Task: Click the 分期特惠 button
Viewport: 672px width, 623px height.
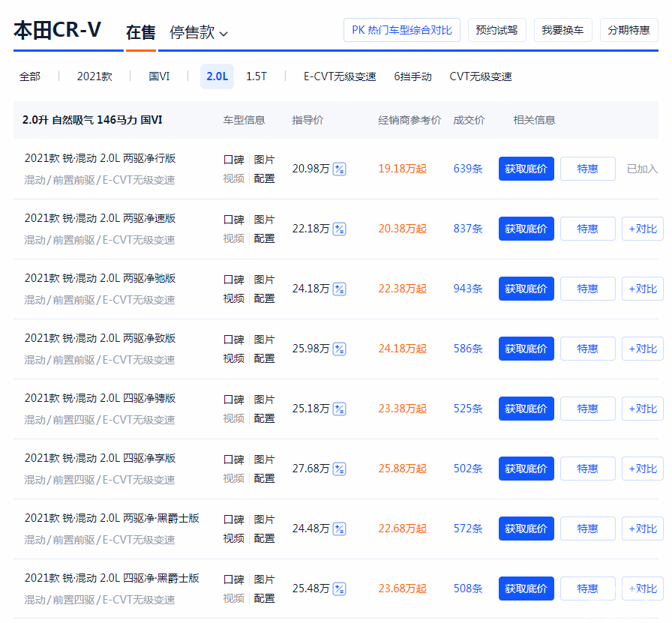Action: click(x=628, y=30)
